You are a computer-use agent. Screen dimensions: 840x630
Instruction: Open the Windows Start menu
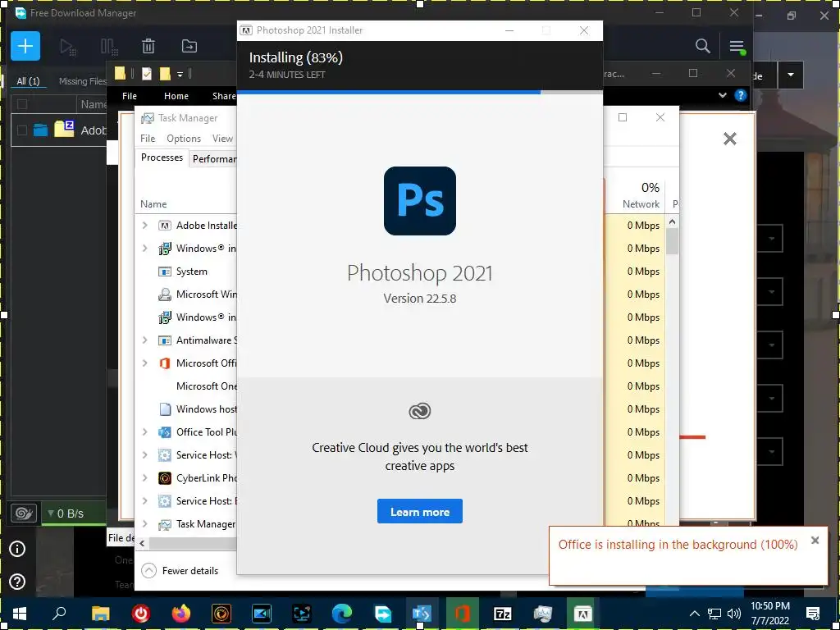[20, 614]
